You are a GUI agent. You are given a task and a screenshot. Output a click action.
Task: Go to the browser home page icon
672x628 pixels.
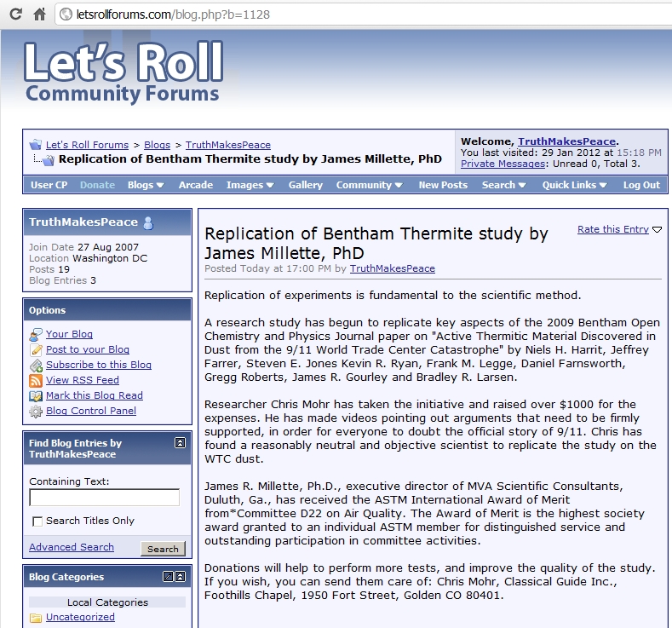pos(40,14)
